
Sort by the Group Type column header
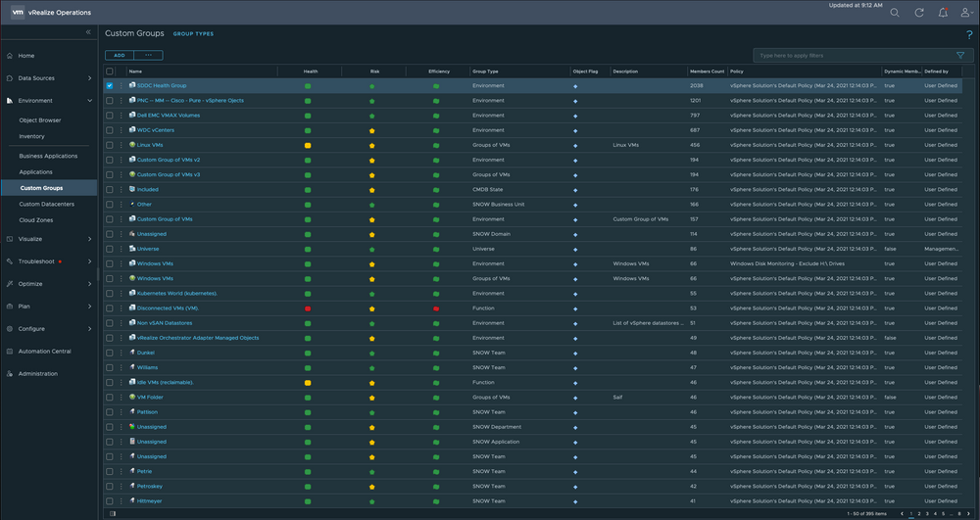point(485,71)
